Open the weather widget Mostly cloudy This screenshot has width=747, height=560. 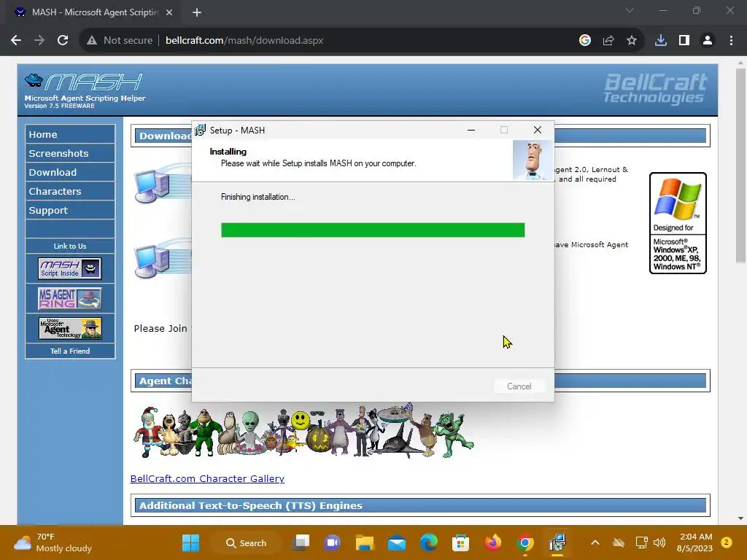coord(53,542)
